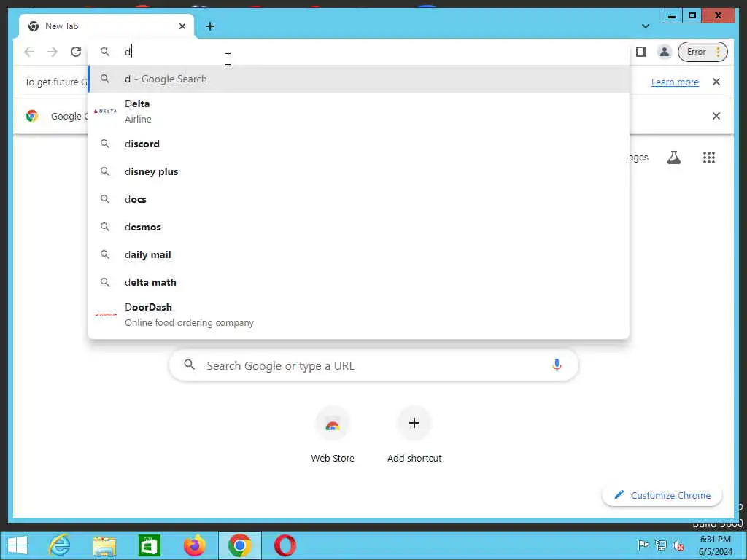The height and width of the screenshot is (560, 747).
Task: Launch Opera from taskbar
Action: click(285, 545)
